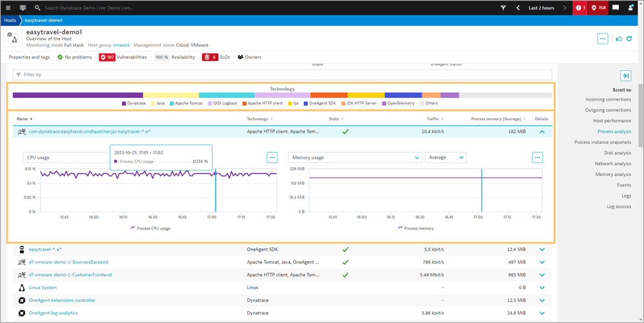Expand details for easytravel-*-x* row
Viewport: 644px width, 323px height.
(542, 250)
